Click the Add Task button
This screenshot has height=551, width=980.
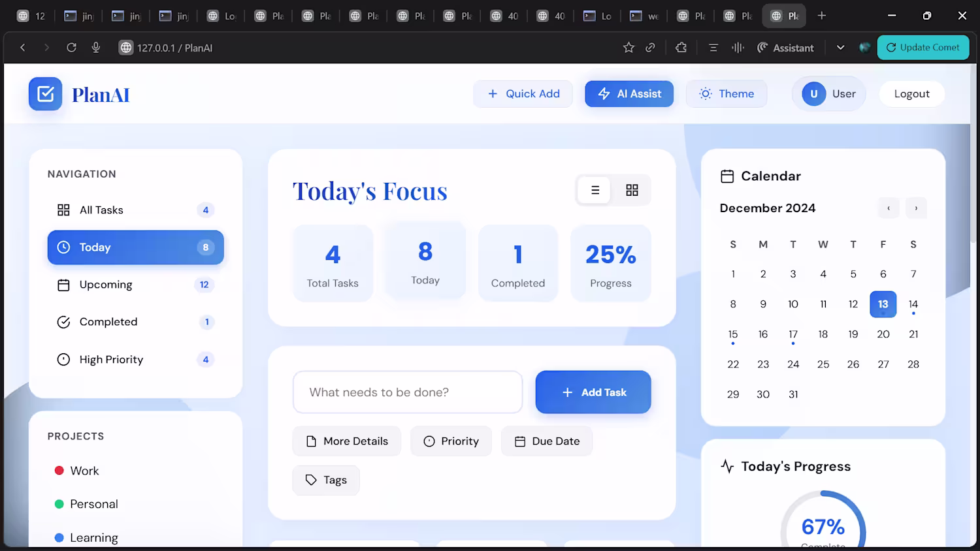[593, 392]
